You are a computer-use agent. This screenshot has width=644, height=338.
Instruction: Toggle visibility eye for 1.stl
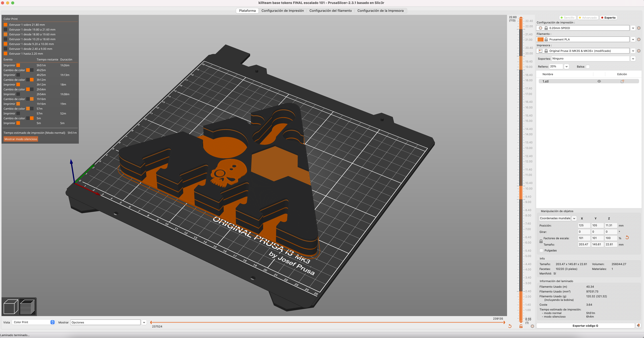pos(599,81)
